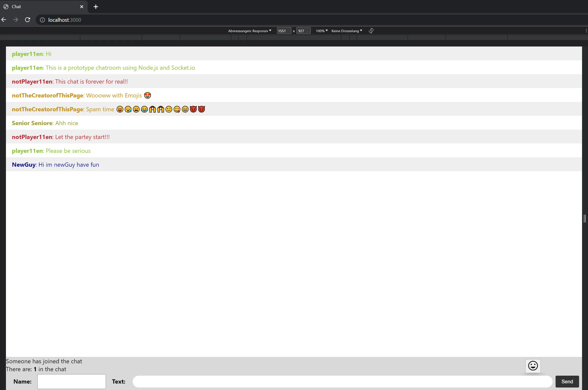Image resolution: width=588 pixels, height=390 pixels.
Task: Click into the Text message field
Action: pyautogui.click(x=342, y=381)
